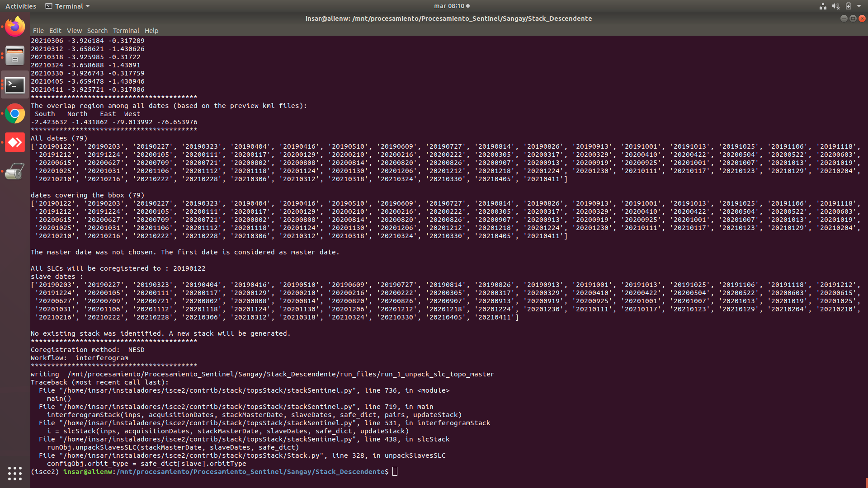Open the File menu
The width and height of the screenshot is (868, 488).
click(38, 31)
